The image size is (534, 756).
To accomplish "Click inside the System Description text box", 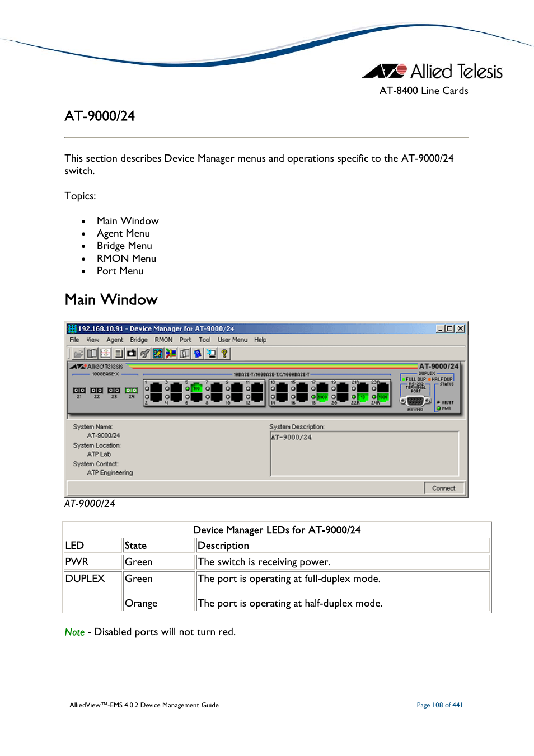I will [x=364, y=453].
